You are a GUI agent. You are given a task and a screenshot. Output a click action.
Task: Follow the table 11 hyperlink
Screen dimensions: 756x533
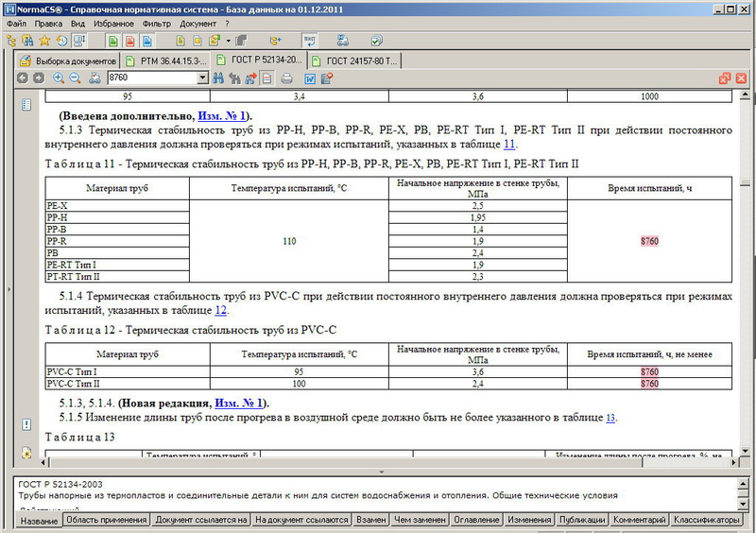[x=509, y=144]
